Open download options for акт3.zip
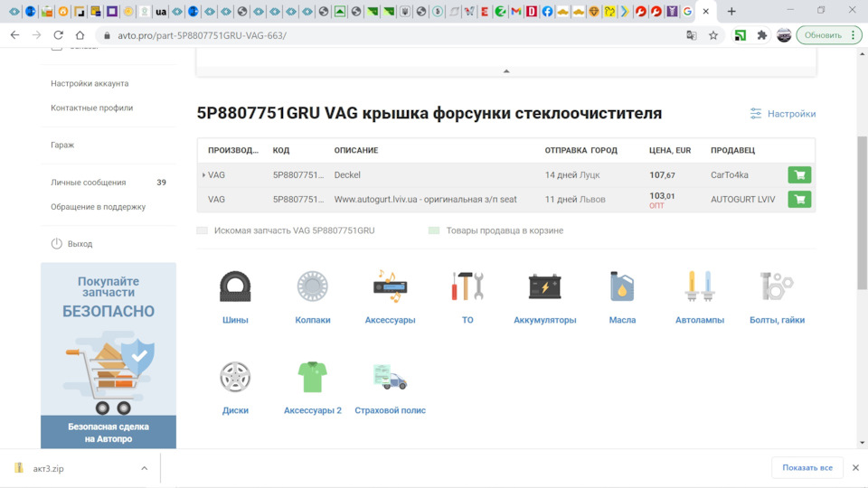This screenshot has height=488, width=868. pyautogui.click(x=144, y=468)
